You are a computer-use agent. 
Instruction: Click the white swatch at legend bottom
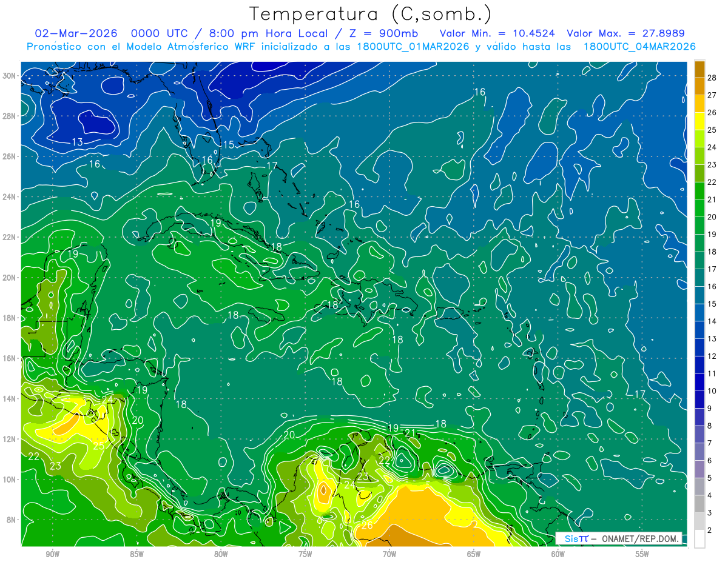[699, 539]
